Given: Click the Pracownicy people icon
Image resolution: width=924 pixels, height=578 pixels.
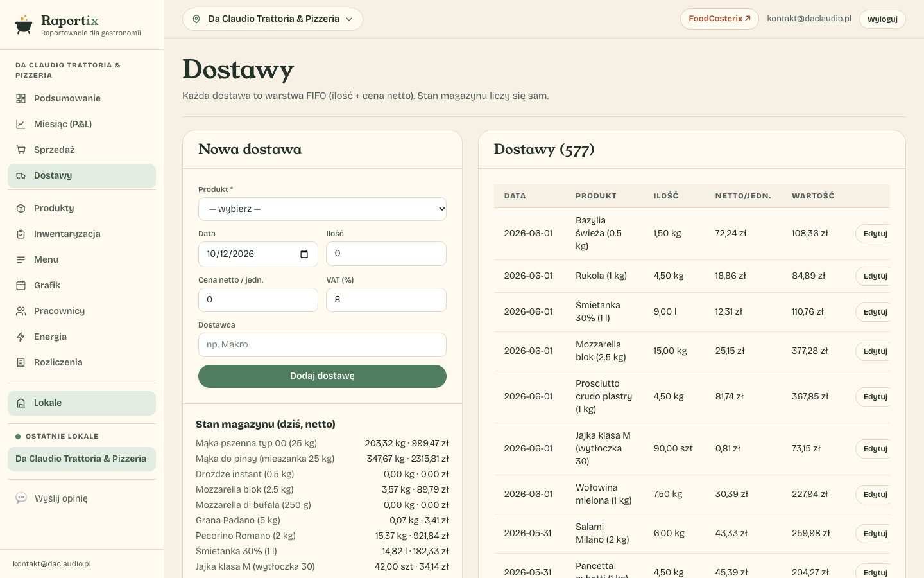Looking at the screenshot, I should click(x=21, y=311).
